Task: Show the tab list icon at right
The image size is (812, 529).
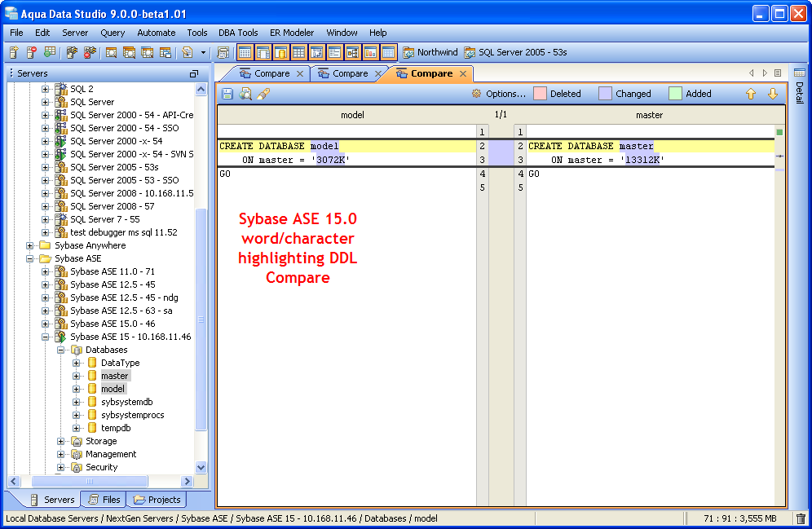Action: coord(778,73)
